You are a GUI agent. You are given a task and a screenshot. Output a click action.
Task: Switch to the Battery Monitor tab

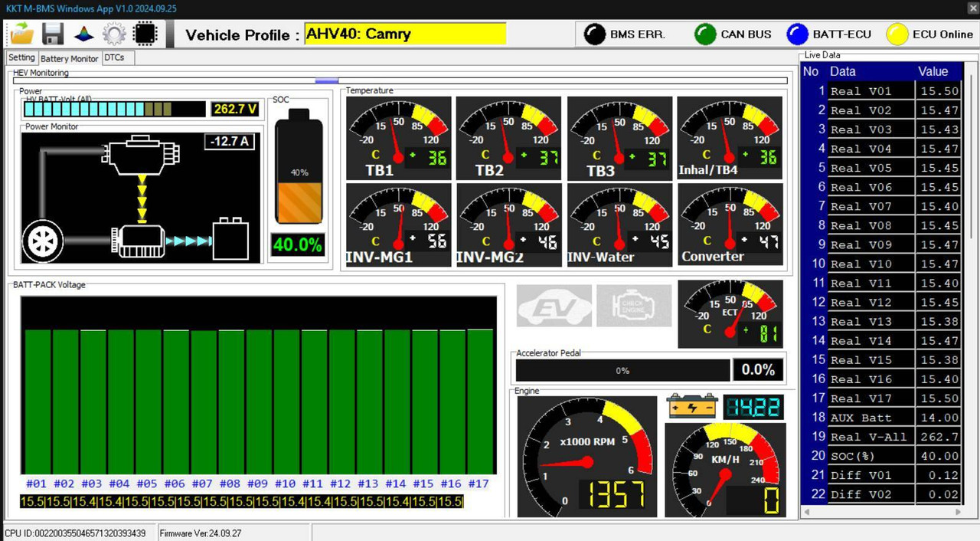point(70,58)
